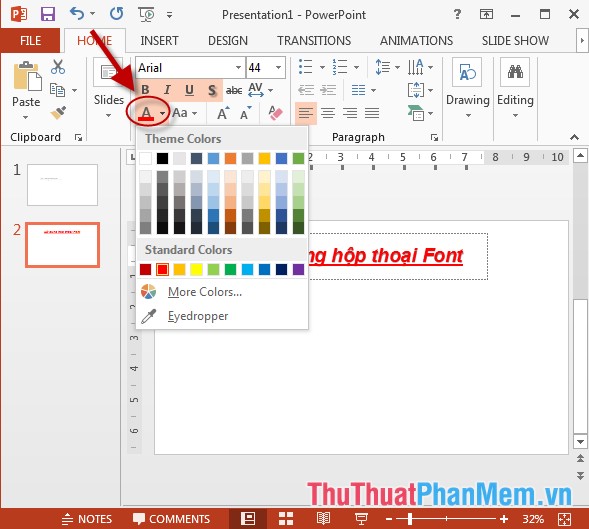Select slide 1 thumbnail
589x529 pixels.
tap(62, 185)
